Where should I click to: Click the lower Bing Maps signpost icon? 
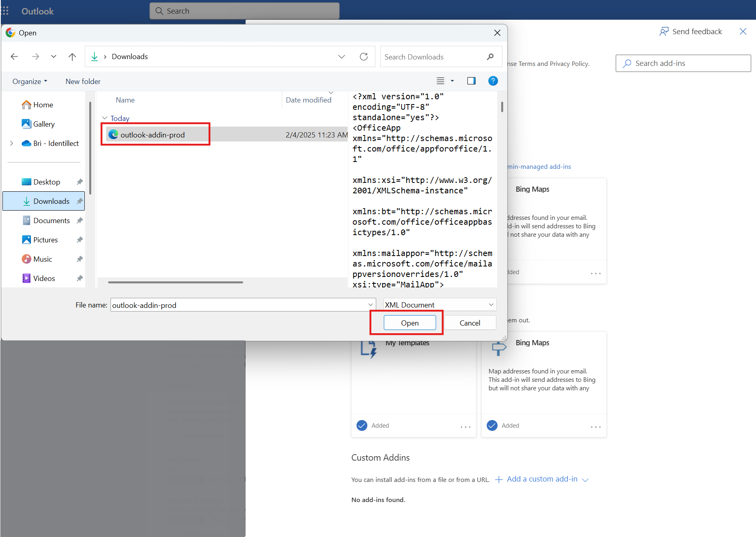[499, 348]
